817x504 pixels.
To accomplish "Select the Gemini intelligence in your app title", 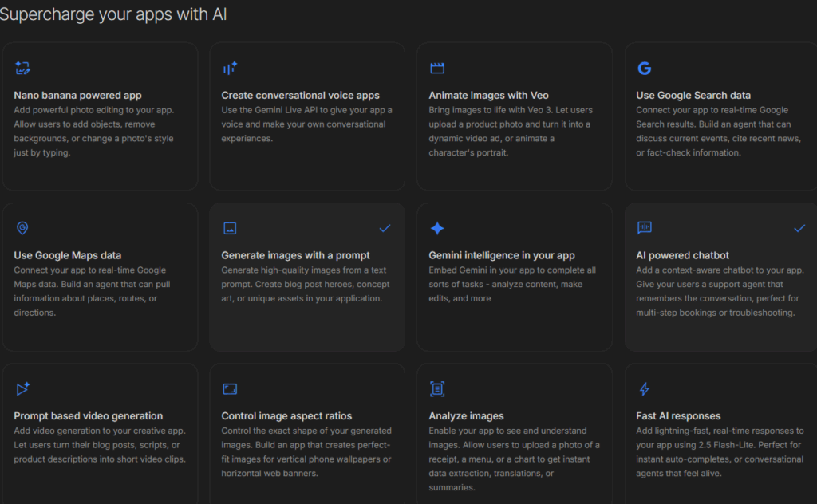I will [501, 256].
